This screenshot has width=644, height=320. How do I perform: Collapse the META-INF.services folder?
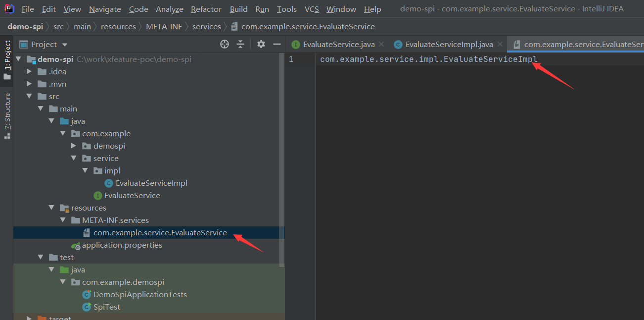(x=63, y=220)
